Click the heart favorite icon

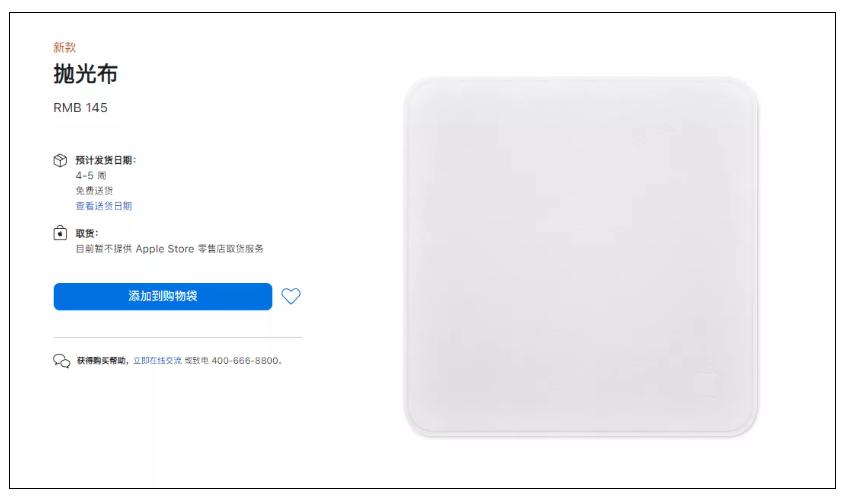[291, 296]
